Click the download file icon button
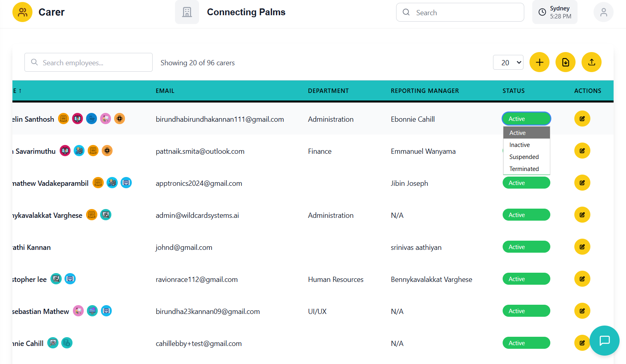This screenshot has height=364, width=626. tap(565, 62)
